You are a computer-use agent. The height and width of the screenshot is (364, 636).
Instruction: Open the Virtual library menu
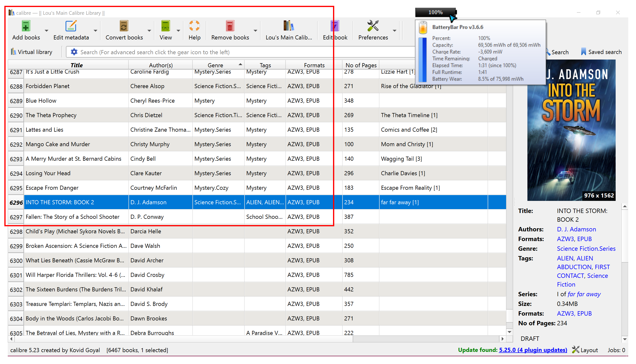(x=32, y=52)
